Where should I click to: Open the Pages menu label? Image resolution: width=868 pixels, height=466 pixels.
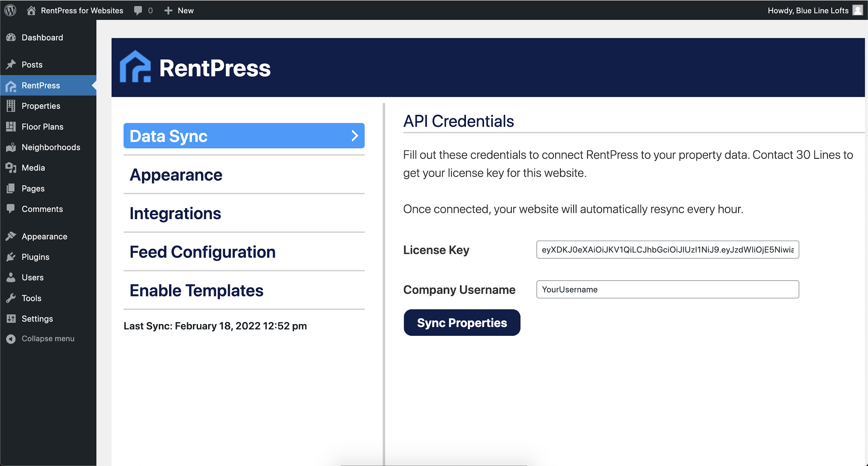[33, 189]
